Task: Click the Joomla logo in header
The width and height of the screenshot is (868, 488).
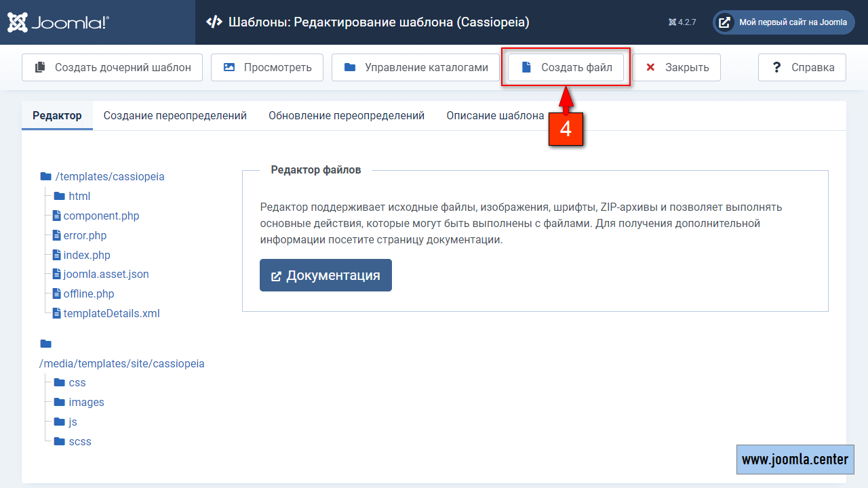Action: coord(58,22)
